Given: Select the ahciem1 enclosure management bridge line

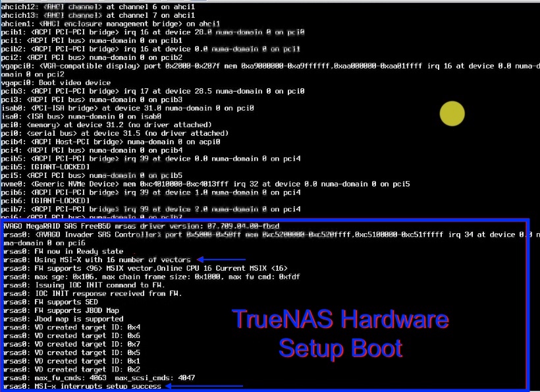Looking at the screenshot, I should 111,24.
